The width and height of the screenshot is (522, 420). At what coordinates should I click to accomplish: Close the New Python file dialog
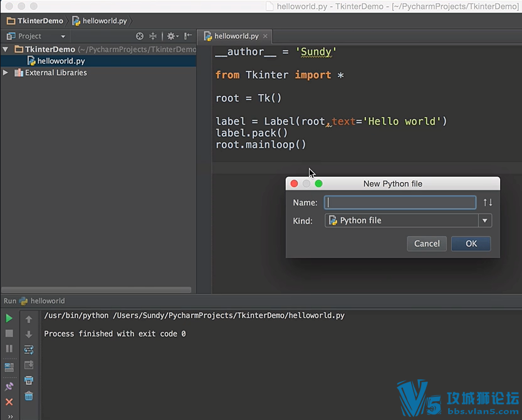coord(295,183)
